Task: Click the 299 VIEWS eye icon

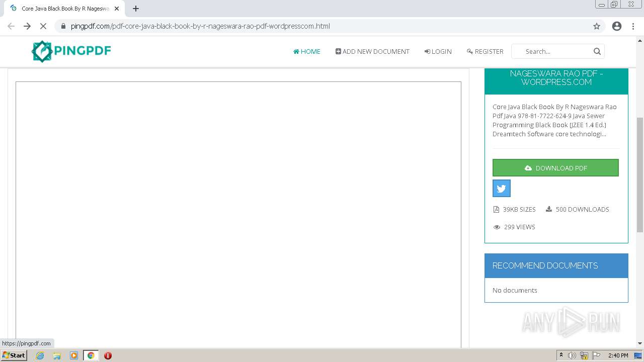Action: [x=497, y=227]
